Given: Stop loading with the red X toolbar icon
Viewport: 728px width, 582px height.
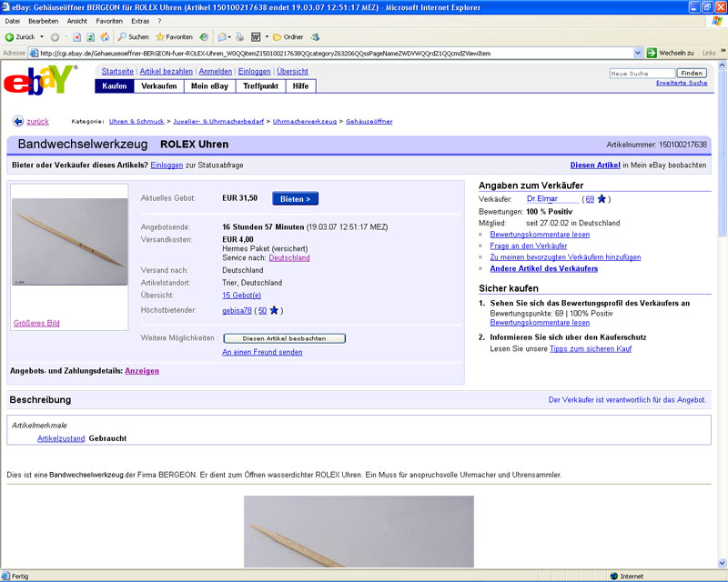Looking at the screenshot, I should coord(77,37).
